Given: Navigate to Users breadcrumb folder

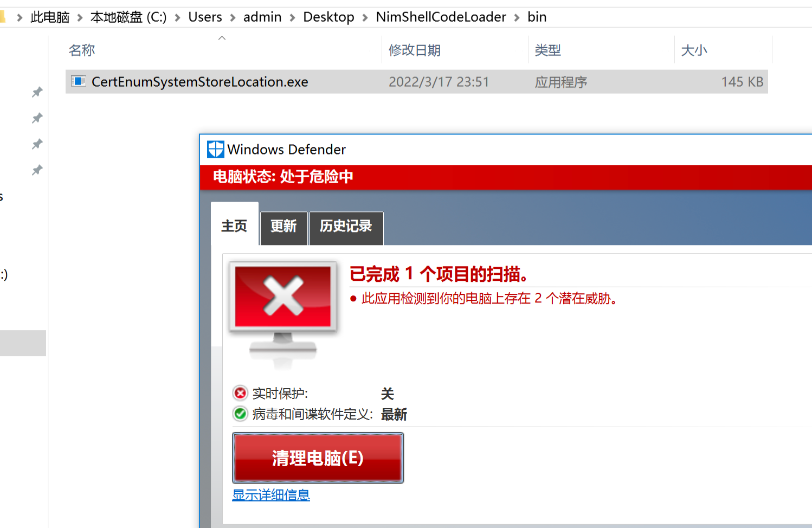Looking at the screenshot, I should coord(205,17).
